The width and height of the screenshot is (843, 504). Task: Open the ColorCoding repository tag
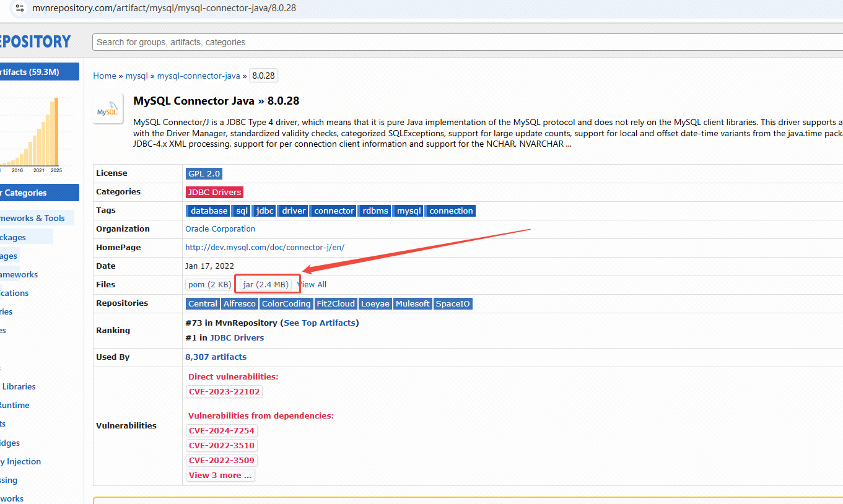pyautogui.click(x=286, y=303)
